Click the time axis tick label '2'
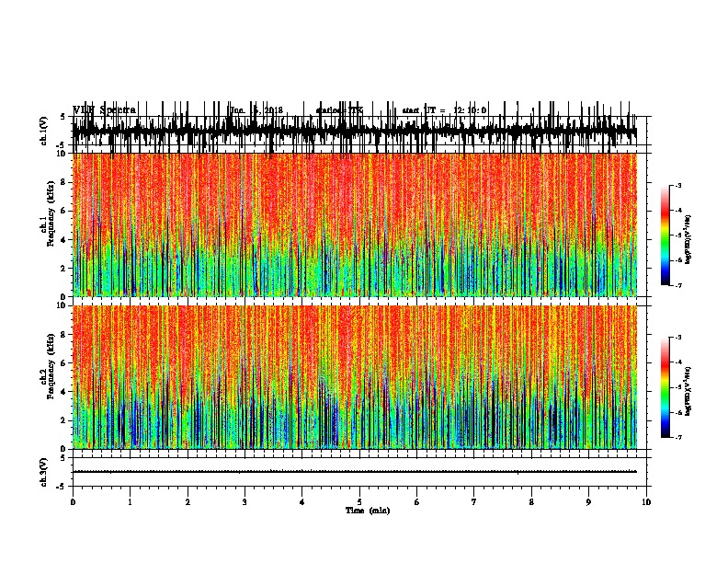Viewport: 728px width, 563px height. click(188, 502)
